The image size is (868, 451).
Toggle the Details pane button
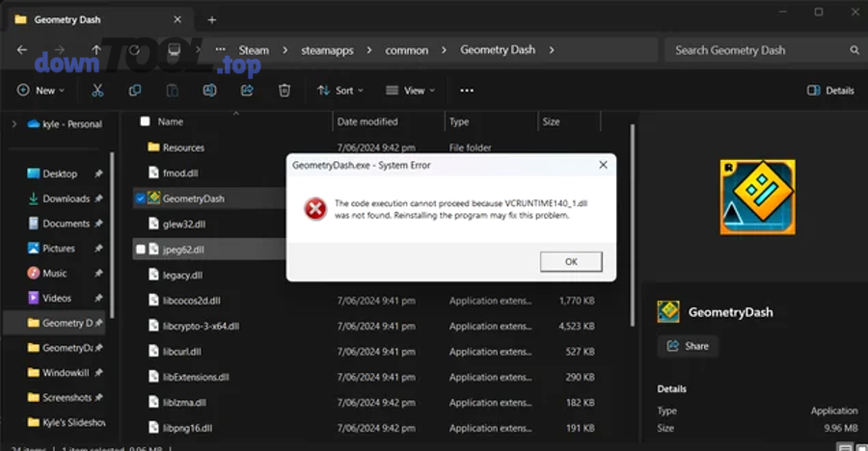[830, 91]
